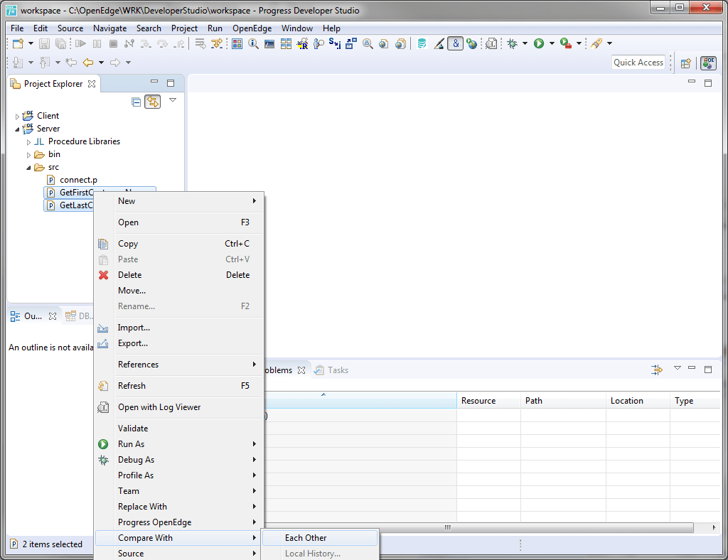
Task: Click the globe toolbar icon
Action: coord(472,43)
